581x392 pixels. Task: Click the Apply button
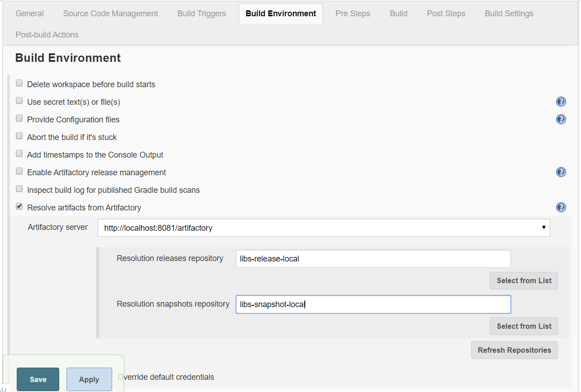tap(89, 379)
